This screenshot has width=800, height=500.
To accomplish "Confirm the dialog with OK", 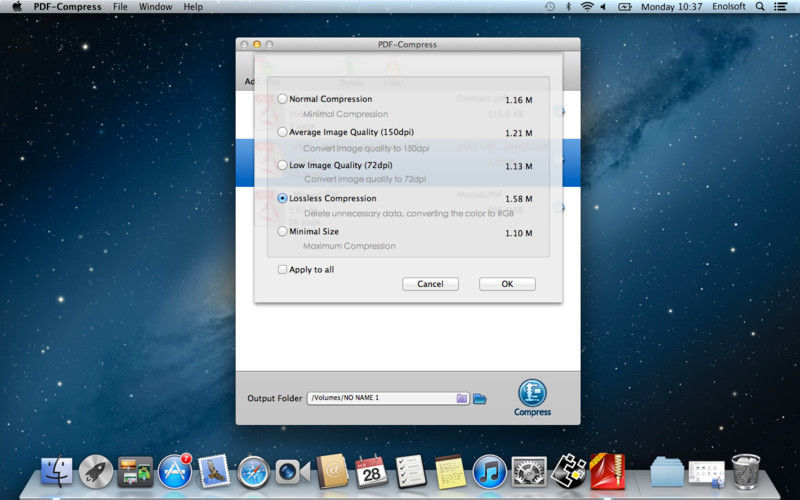I will [x=507, y=284].
